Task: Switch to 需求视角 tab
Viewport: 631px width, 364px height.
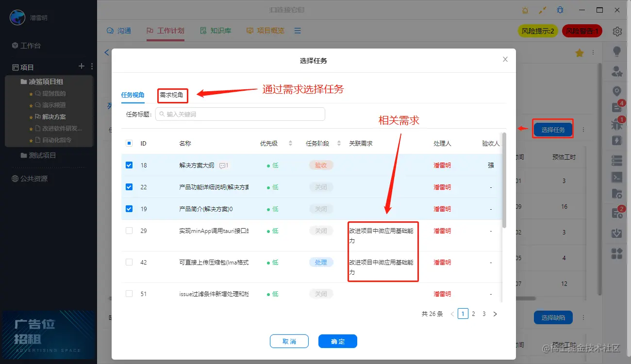Action: 172,95
